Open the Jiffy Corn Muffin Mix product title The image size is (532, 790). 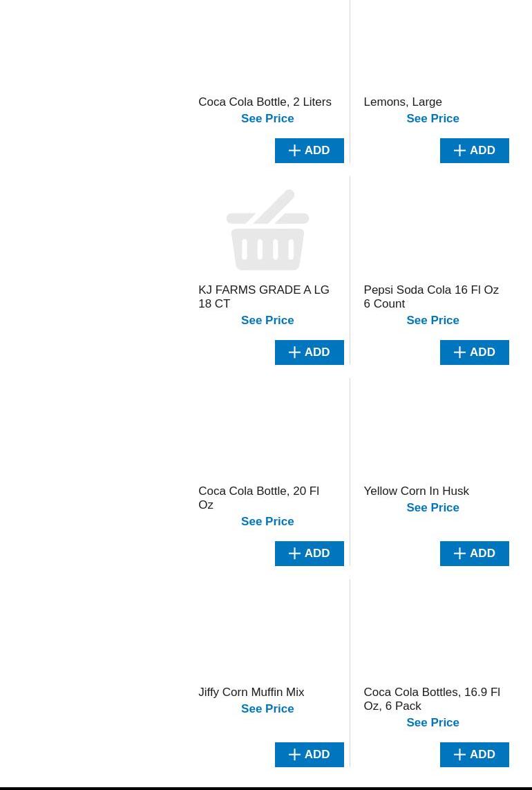pyautogui.click(x=251, y=693)
